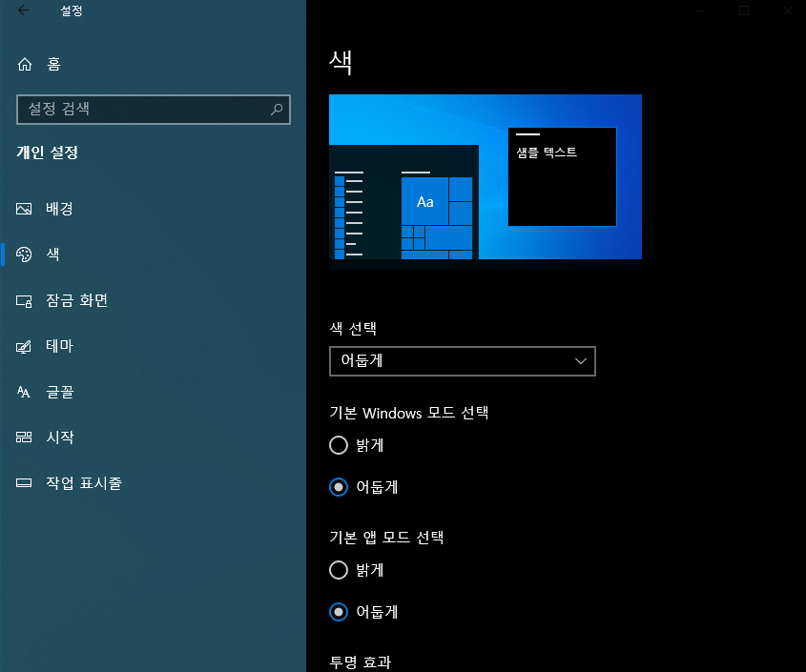
Task: Click the 개인 설정 heading
Action: 48,153
